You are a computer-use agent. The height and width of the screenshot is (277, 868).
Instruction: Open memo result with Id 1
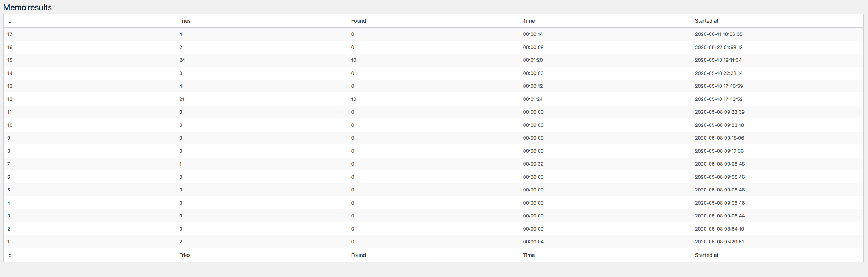8,242
